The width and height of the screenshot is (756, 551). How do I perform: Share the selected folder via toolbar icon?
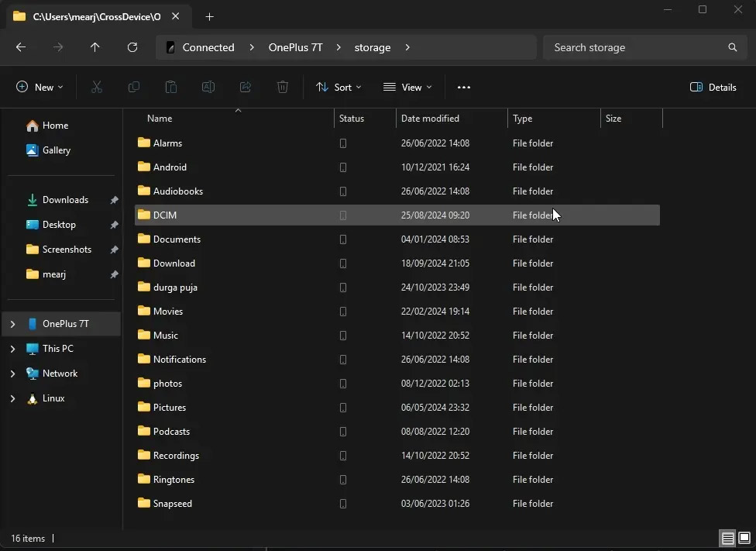(x=245, y=87)
